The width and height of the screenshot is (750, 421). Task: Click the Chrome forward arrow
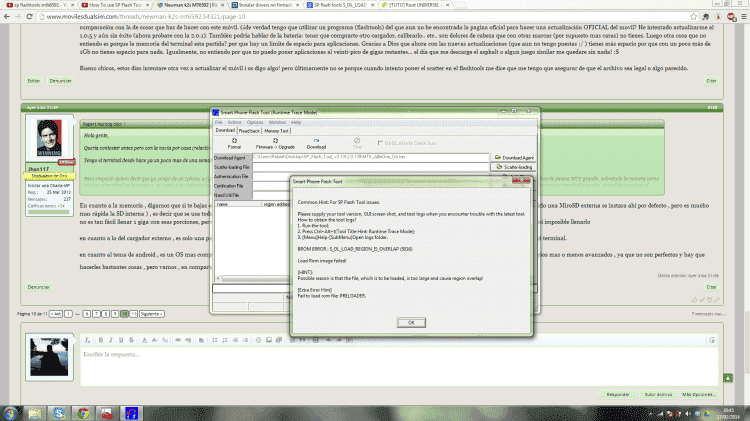point(18,16)
